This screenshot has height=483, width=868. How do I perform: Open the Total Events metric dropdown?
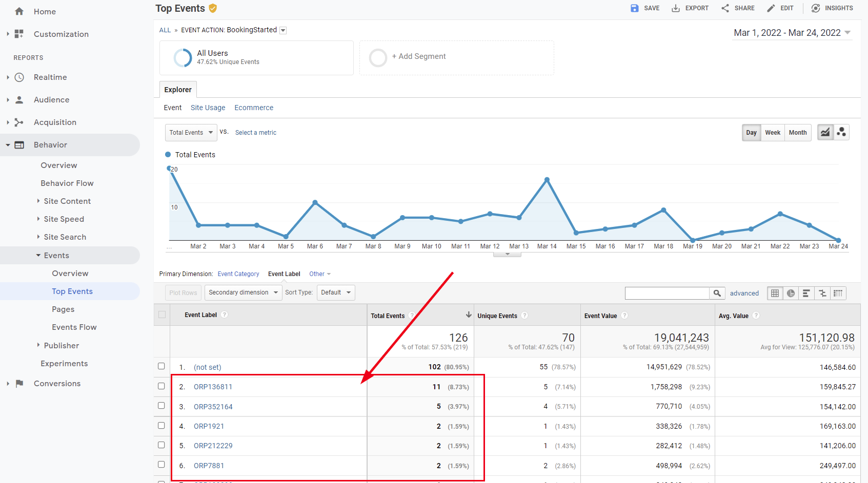(191, 133)
